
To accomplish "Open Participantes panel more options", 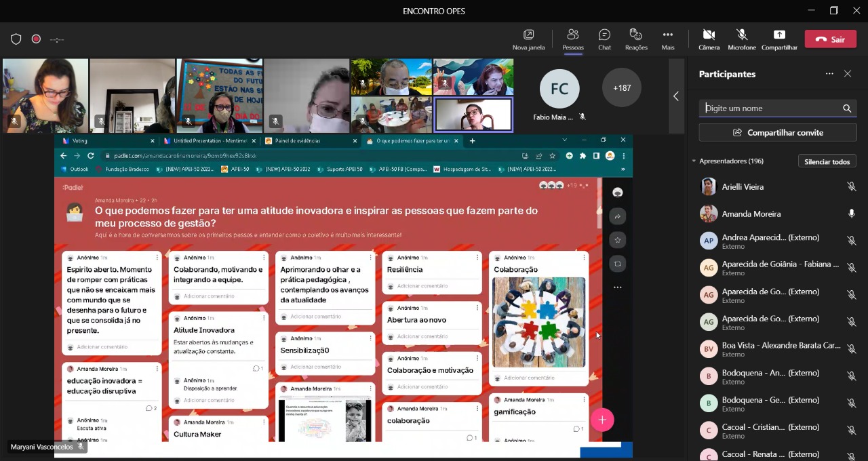I will coord(829,74).
